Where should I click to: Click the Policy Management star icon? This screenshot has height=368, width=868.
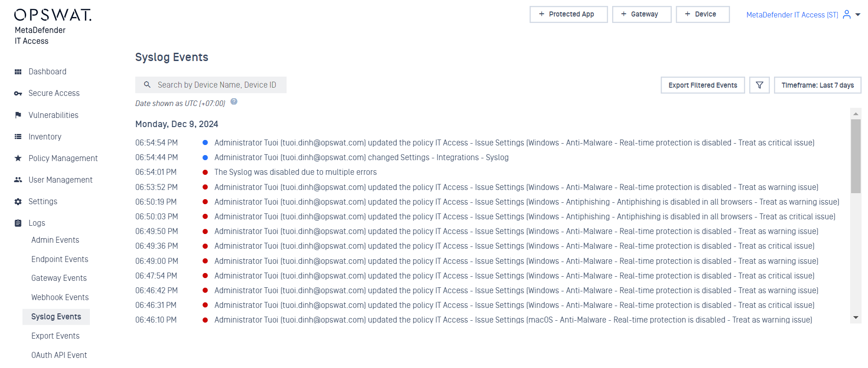click(x=18, y=158)
